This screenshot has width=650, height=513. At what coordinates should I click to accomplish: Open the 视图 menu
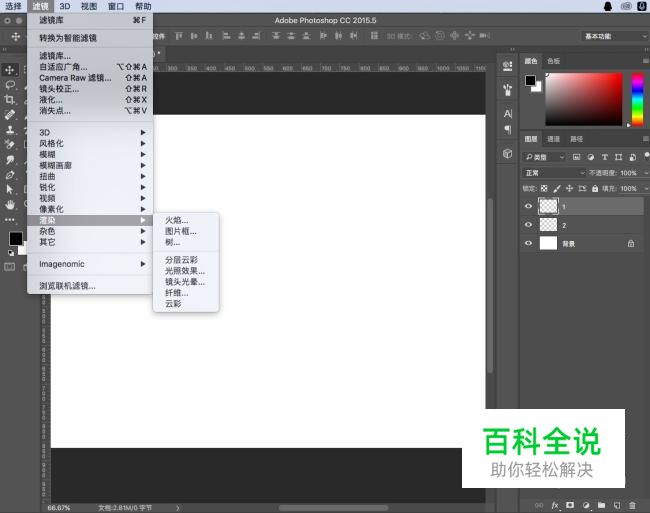coord(89,6)
